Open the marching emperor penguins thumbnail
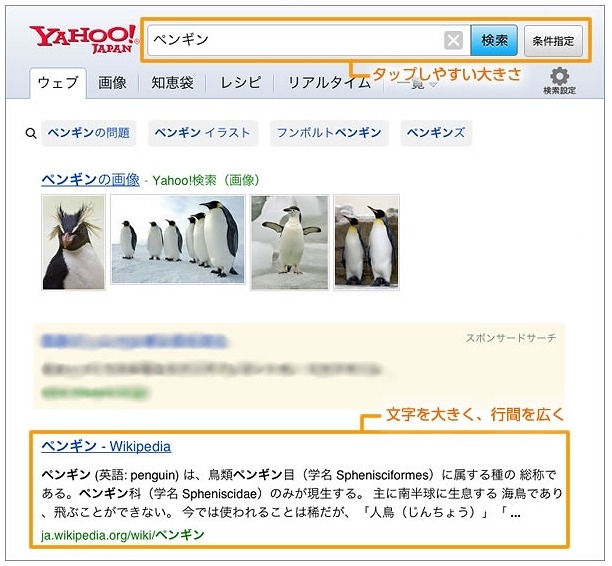 178,239
